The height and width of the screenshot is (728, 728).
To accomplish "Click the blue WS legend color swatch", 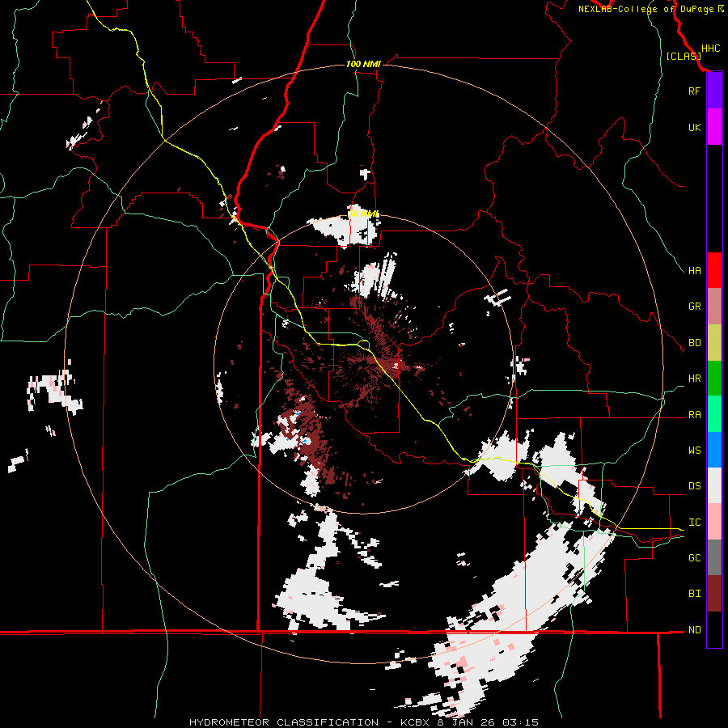I will [x=714, y=450].
